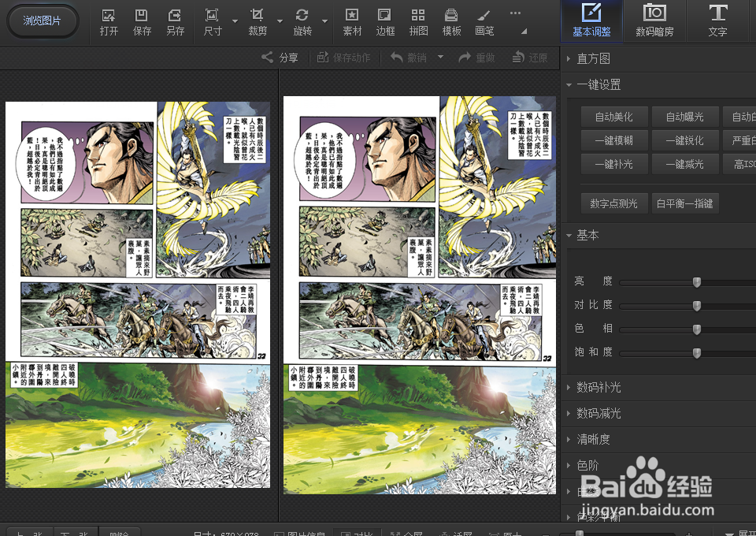This screenshot has width=756, height=536.
Task: Pick the 旋转 rotate tool
Action: (x=302, y=22)
